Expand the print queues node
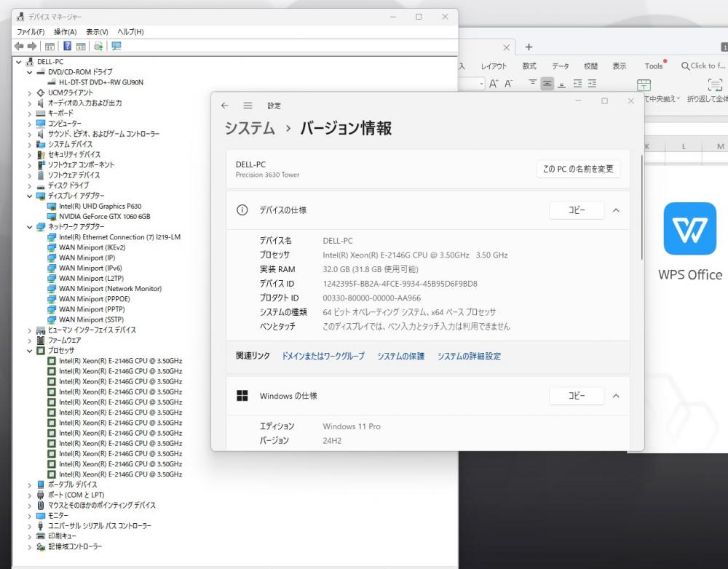Viewport: 728px width, 569px height. 30,536
